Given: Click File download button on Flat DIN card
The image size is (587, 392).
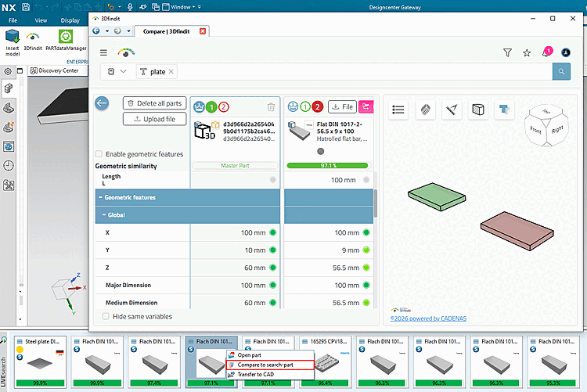Looking at the screenshot, I should click(x=342, y=106).
